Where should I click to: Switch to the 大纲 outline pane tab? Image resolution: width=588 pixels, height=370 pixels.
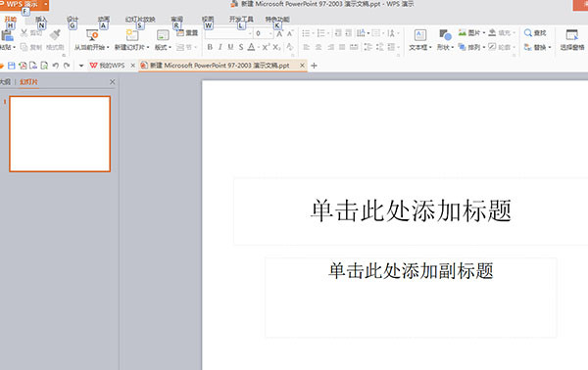point(5,82)
